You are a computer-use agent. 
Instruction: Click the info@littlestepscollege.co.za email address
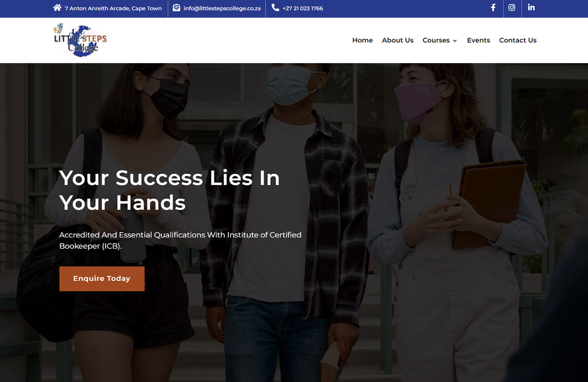(222, 8)
